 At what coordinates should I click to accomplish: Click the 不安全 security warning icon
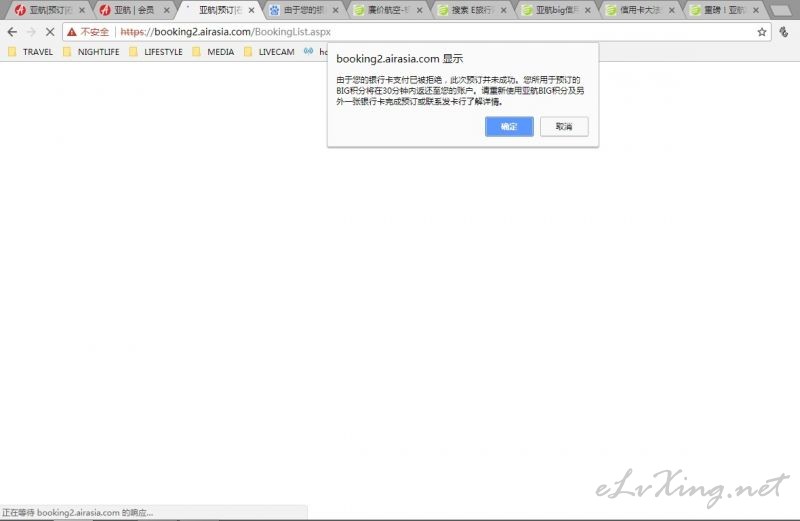point(72,32)
